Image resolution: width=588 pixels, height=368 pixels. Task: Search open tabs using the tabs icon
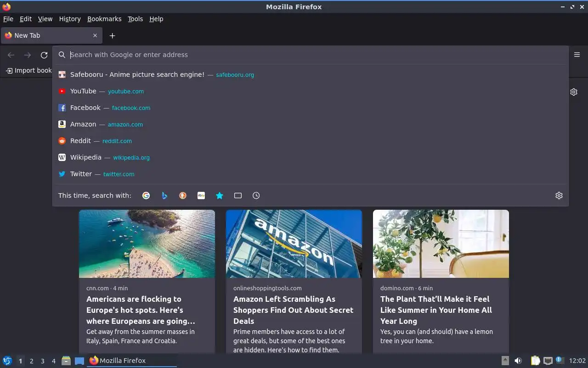(238, 195)
